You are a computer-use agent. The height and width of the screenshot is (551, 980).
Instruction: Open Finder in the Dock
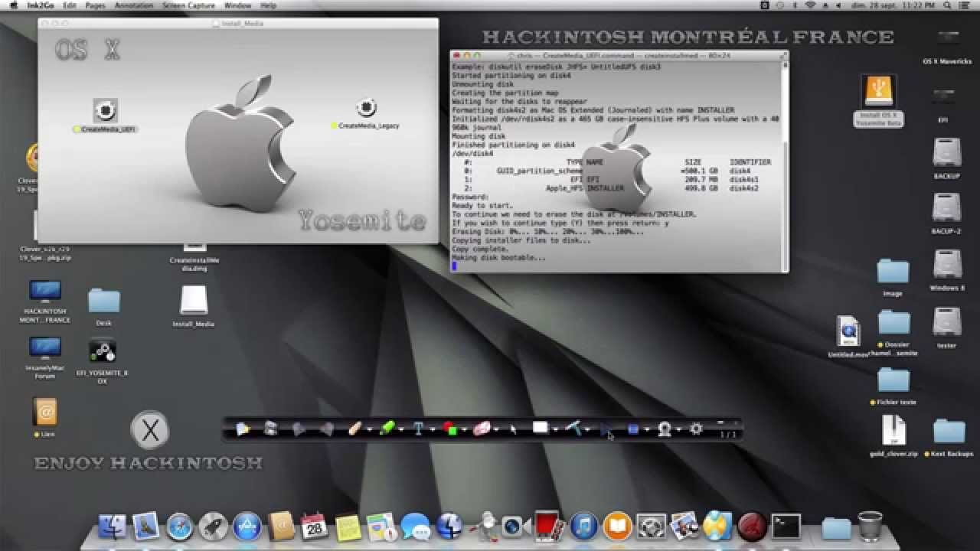click(112, 527)
